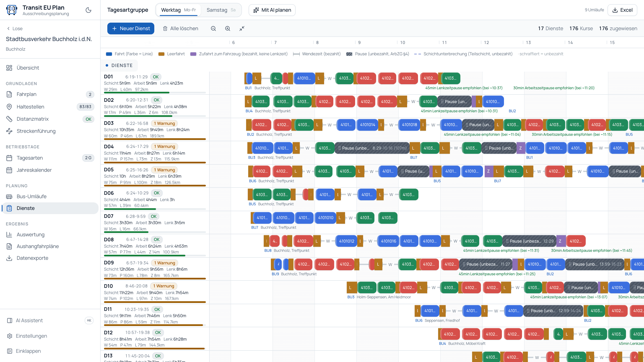The height and width of the screenshot is (362, 644).
Task: Click the OK status badge on D06
Action: point(157,193)
